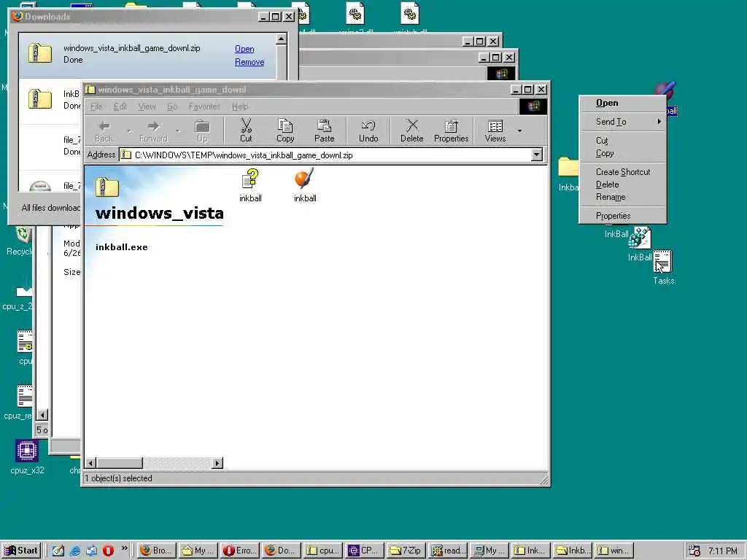Open Properties from the Explorer toolbar
The width and height of the screenshot is (747, 560).
451,131
